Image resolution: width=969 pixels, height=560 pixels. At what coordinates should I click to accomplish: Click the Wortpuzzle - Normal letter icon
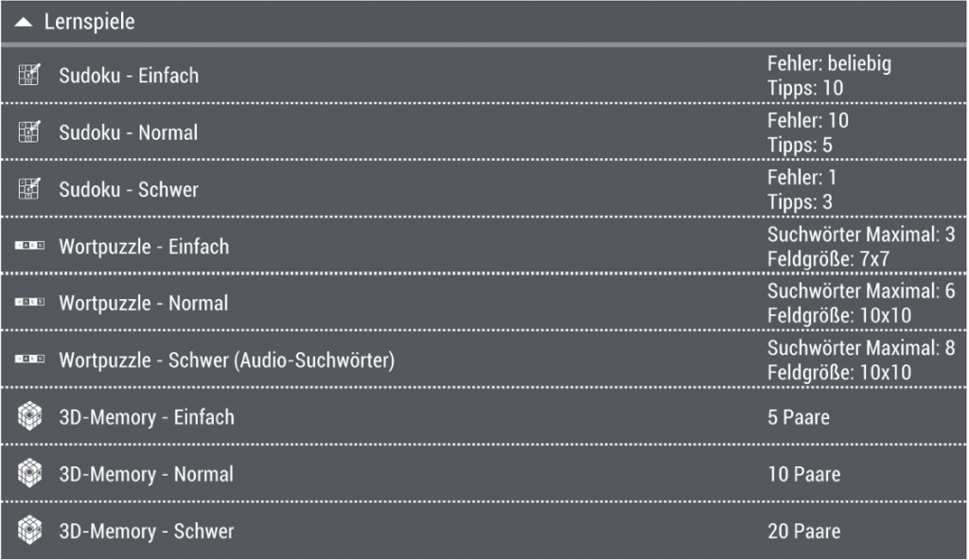[x=30, y=303]
